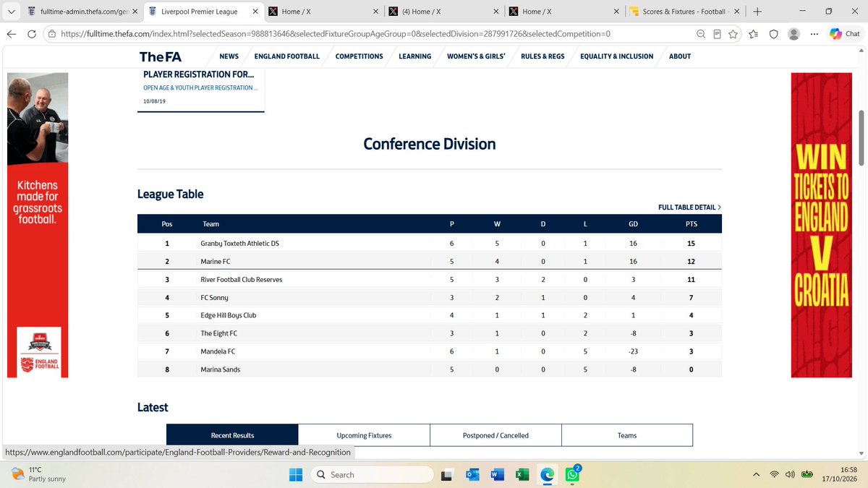Click Edge Hill Boys Club team name
Viewport: 868px width, 488px height.
(x=229, y=315)
